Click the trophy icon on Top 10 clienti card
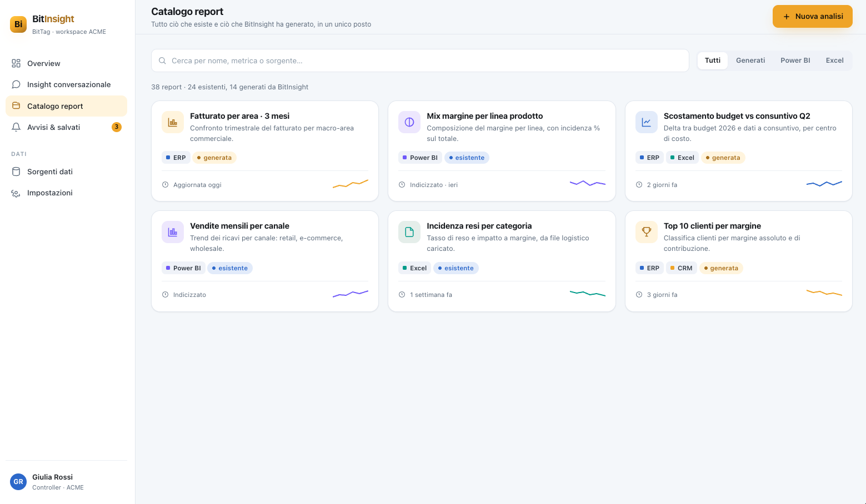Screen dimensions: 866x504 pyautogui.click(x=647, y=232)
